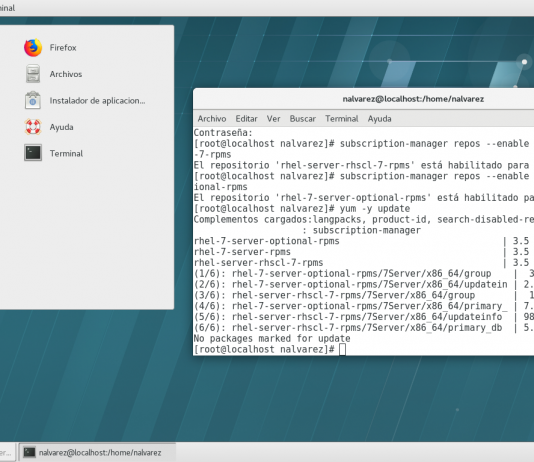The image size is (534, 462).
Task: Open the Buscar menu
Action: coord(302,118)
